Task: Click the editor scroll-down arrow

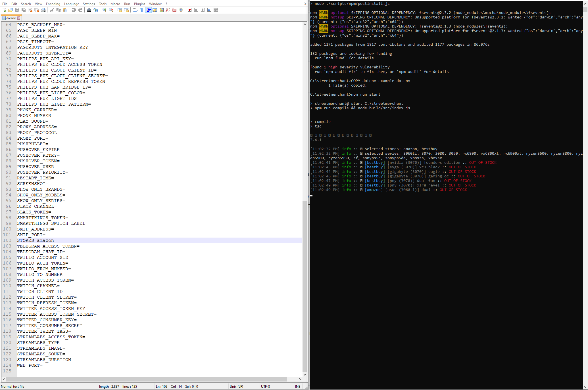Action: point(305,374)
